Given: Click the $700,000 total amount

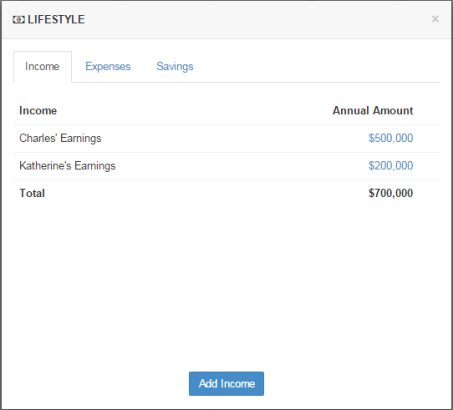Looking at the screenshot, I should pos(391,193).
